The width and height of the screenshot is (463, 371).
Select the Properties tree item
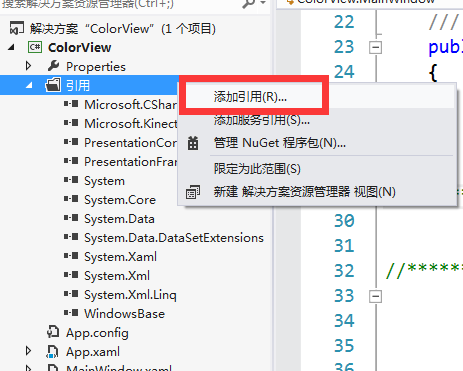coord(96,67)
